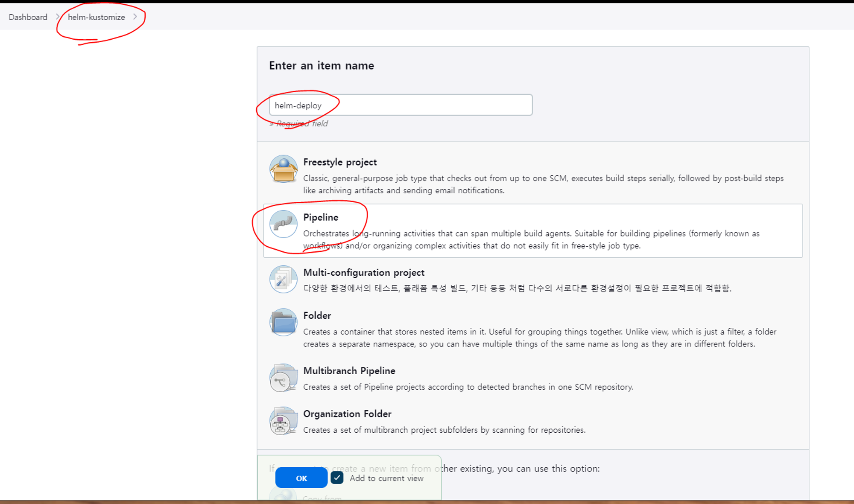
Task: Click the partially hidden Copy from icon
Action: coord(283,495)
